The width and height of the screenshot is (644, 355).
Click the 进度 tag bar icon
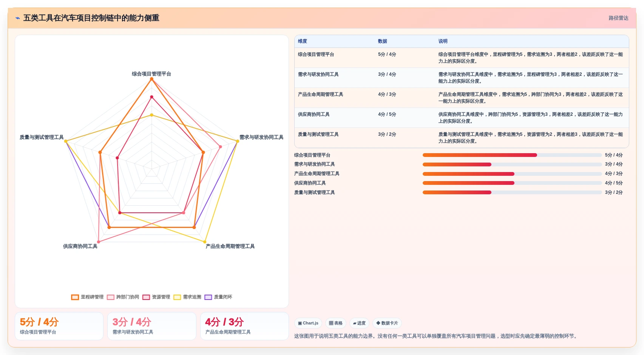(355, 323)
